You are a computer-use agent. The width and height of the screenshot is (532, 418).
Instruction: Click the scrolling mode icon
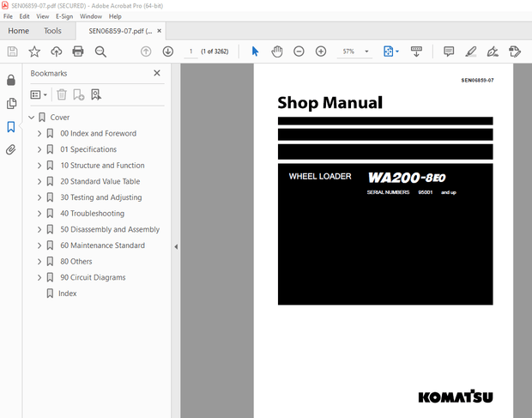pyautogui.click(x=416, y=51)
